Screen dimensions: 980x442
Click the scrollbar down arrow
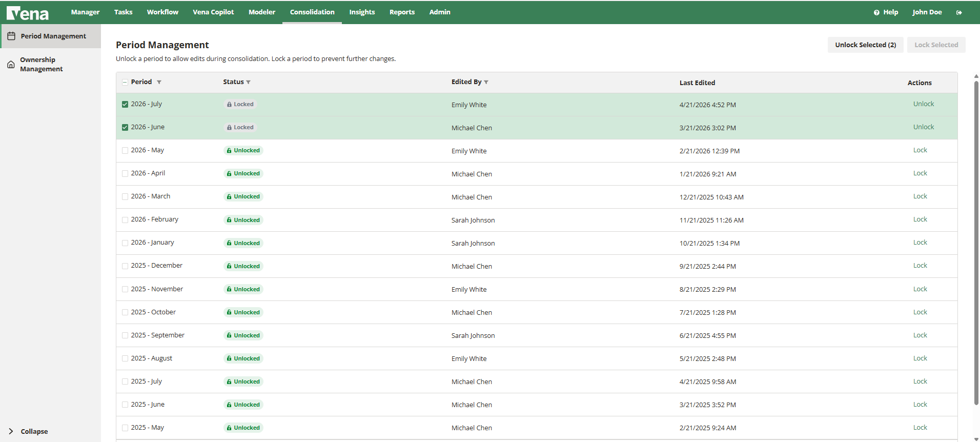pyautogui.click(x=976, y=439)
